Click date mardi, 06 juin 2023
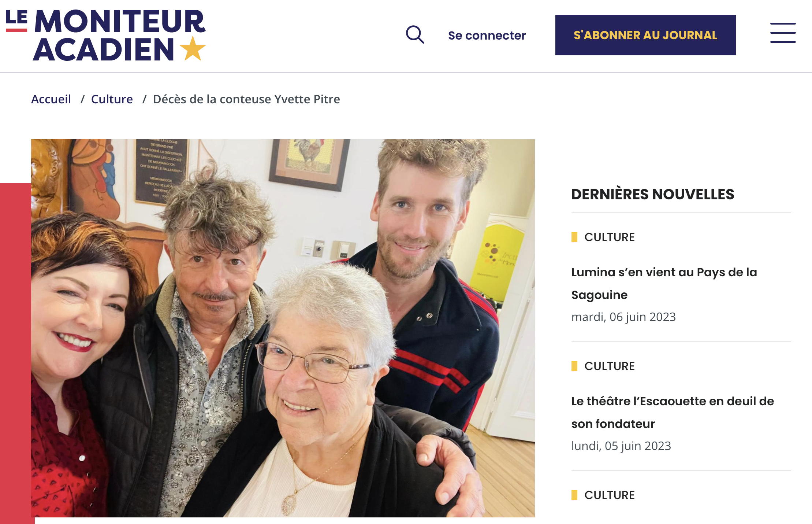 tap(623, 317)
